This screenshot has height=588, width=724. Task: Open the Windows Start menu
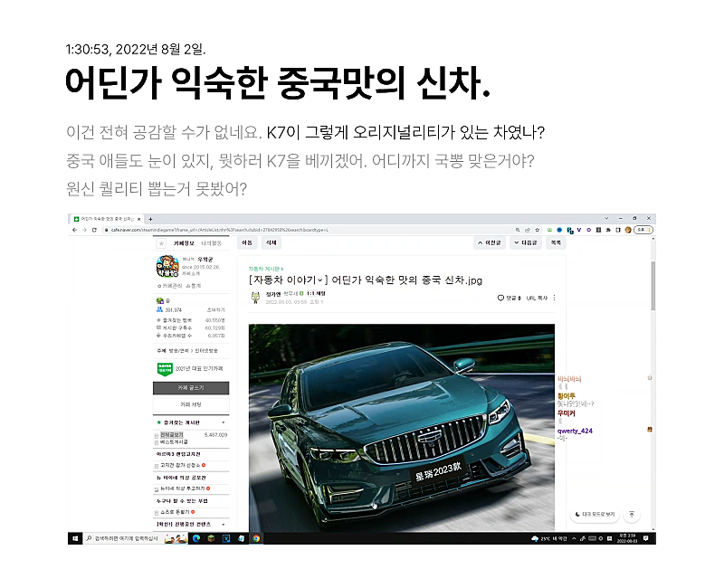coord(75,538)
